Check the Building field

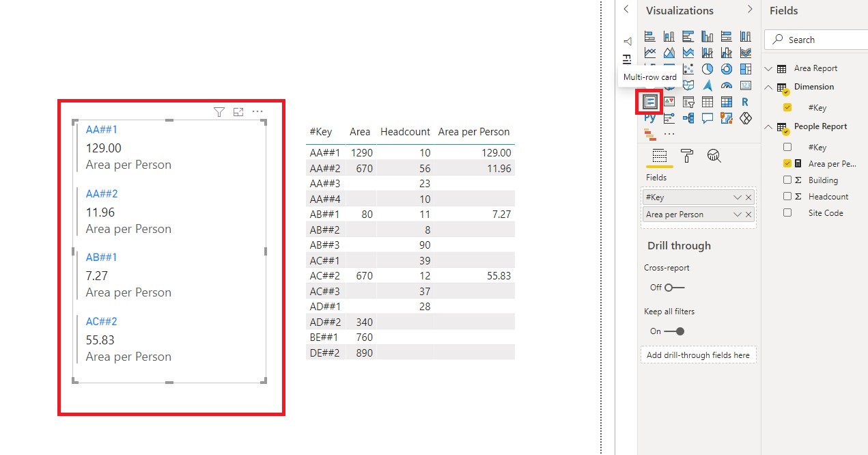(x=787, y=180)
